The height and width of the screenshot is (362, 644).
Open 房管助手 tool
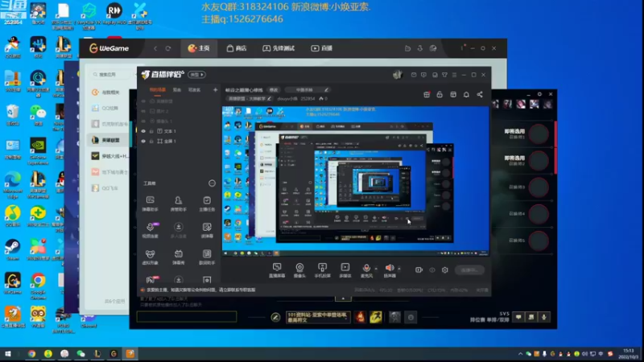(x=178, y=204)
